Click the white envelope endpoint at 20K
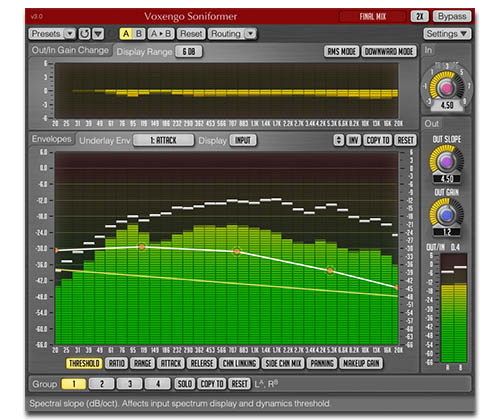This screenshot has height=420, width=500. point(397,287)
